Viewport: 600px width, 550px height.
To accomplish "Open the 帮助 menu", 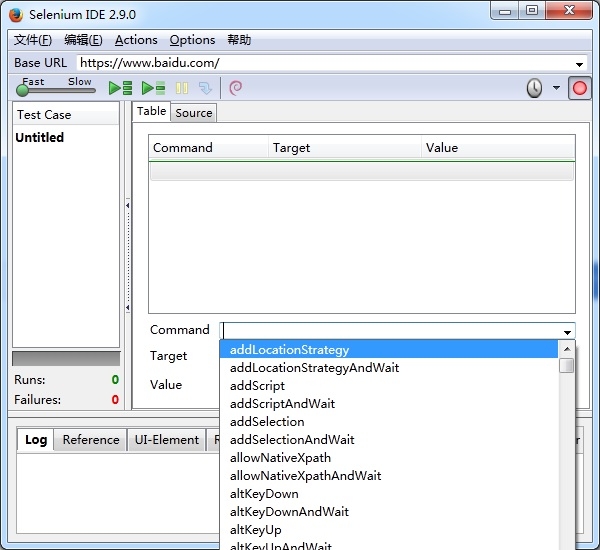I will tap(239, 40).
